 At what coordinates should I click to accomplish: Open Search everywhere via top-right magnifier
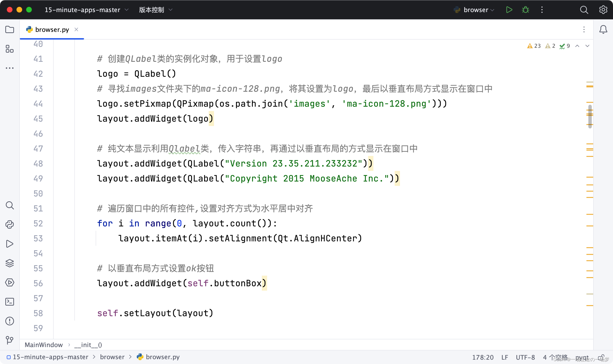tap(584, 10)
